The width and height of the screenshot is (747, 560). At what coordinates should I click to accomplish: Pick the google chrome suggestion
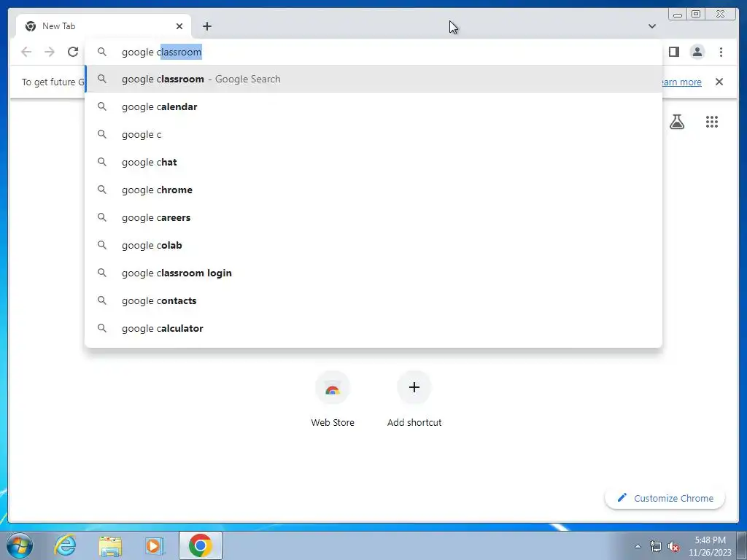point(373,190)
